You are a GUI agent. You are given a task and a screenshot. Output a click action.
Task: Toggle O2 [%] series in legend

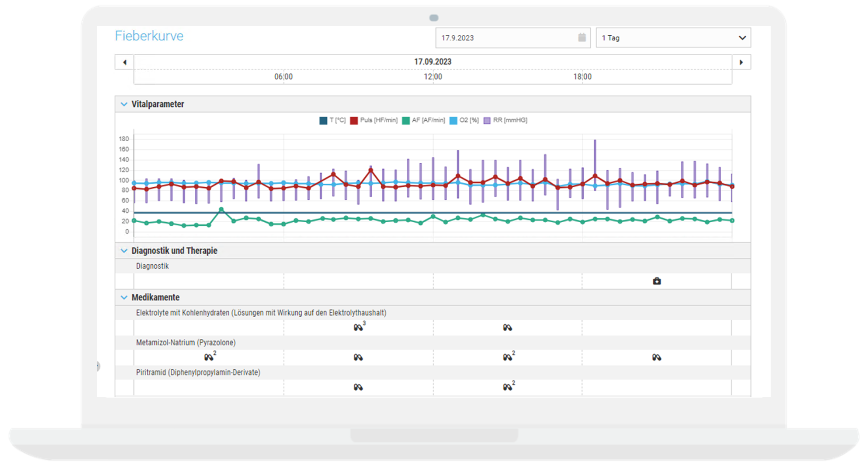point(464,120)
